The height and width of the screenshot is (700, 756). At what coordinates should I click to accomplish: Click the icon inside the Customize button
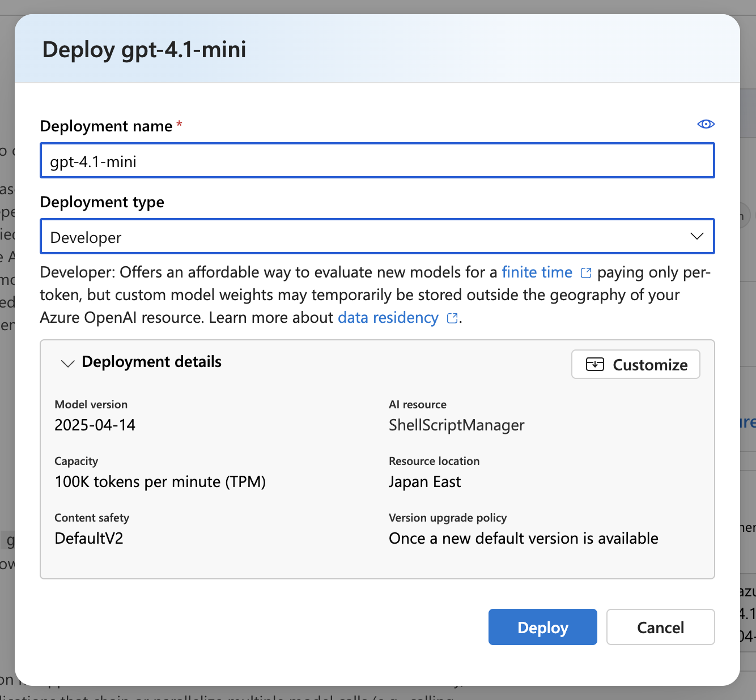pyautogui.click(x=594, y=364)
